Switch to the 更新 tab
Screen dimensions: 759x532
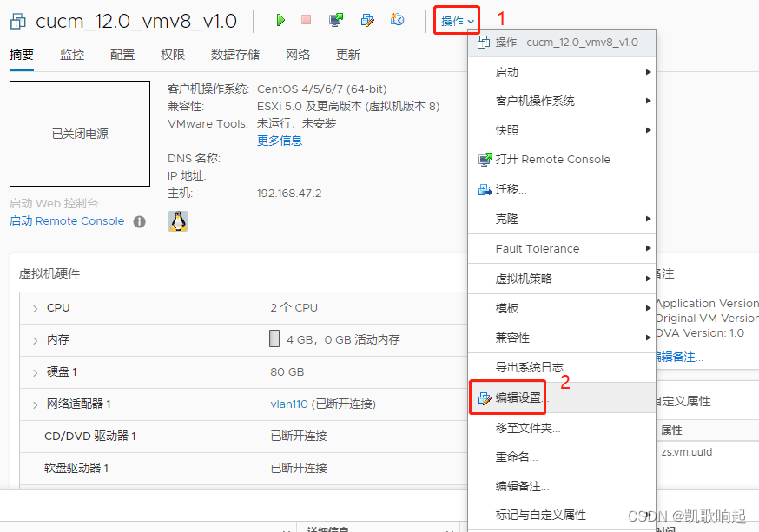[x=346, y=54]
